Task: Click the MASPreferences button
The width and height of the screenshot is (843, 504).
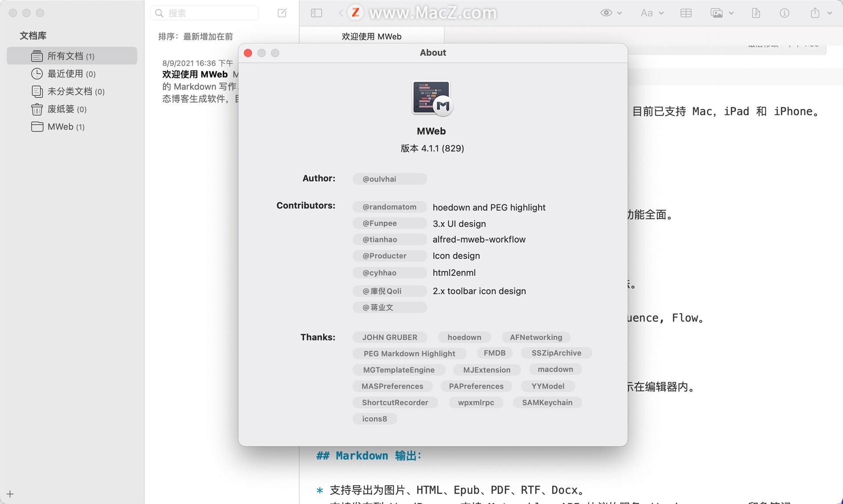Action: [x=392, y=386]
